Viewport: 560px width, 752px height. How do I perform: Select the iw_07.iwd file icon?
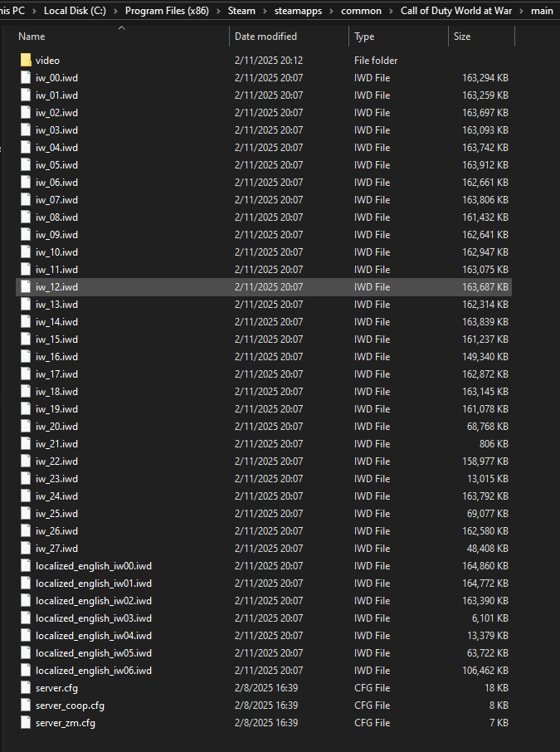26,199
